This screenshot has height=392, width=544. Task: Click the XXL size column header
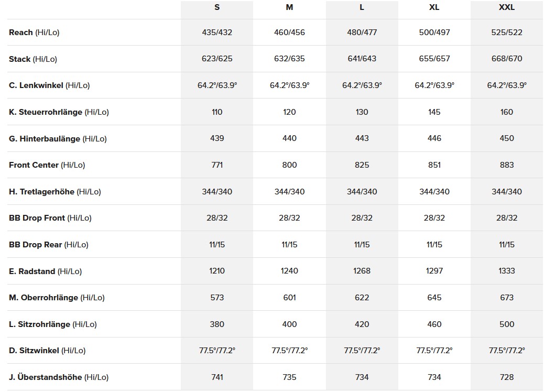(x=507, y=8)
